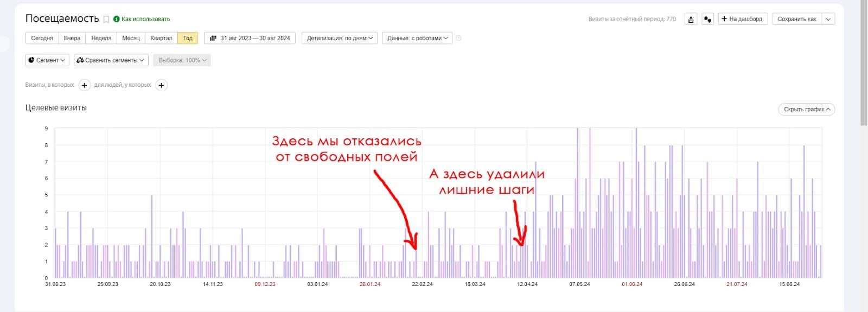Open Детализация: по дням dropdown
This screenshot has height=312, width=868.
click(340, 38)
